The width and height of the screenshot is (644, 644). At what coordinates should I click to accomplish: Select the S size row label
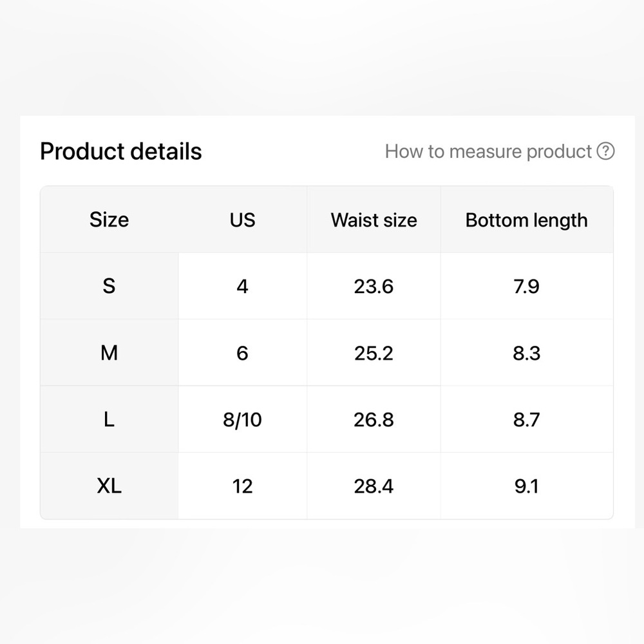click(x=109, y=287)
